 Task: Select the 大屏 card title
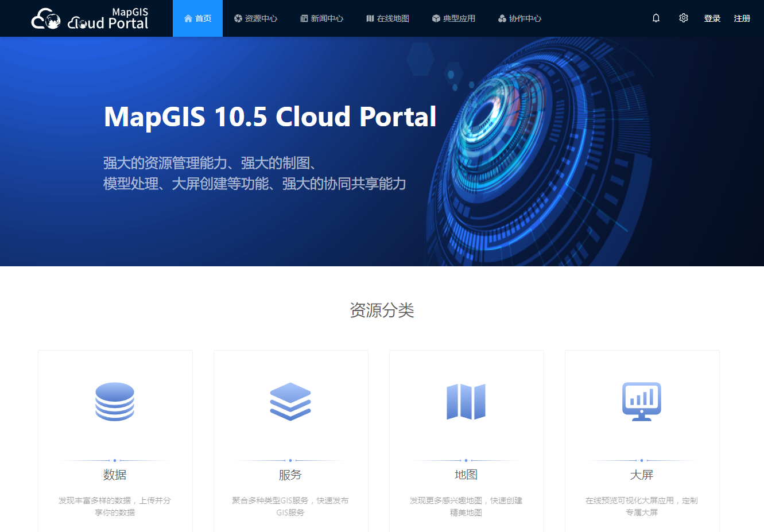642,475
